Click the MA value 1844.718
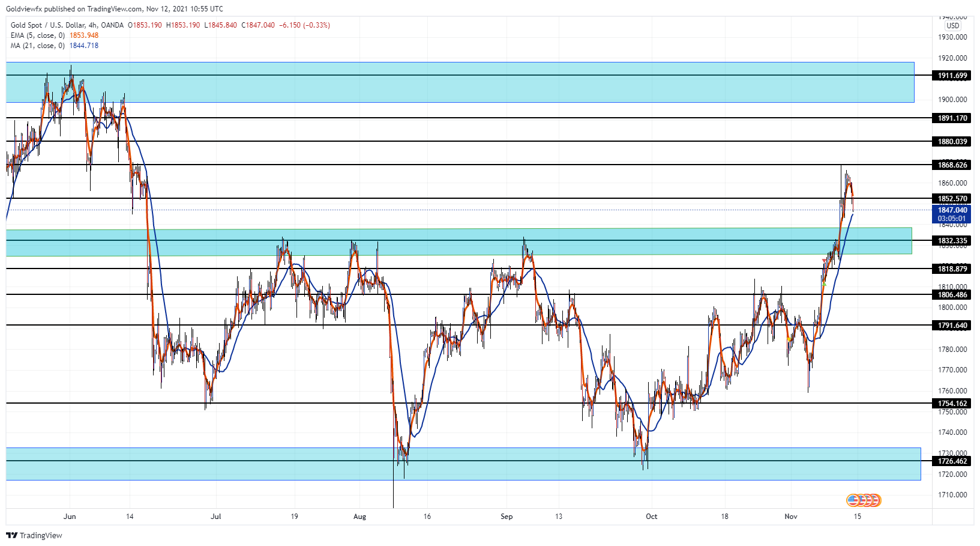The image size is (980, 546). [x=84, y=46]
